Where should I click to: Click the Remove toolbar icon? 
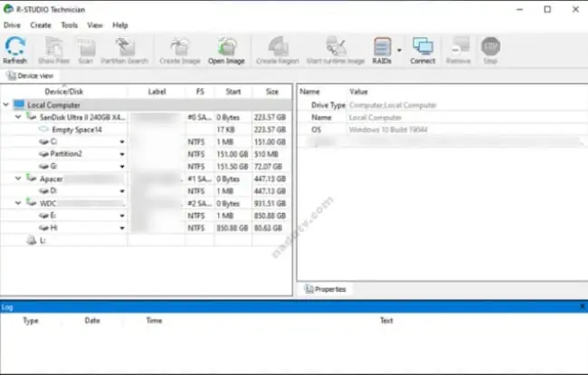[x=459, y=51]
